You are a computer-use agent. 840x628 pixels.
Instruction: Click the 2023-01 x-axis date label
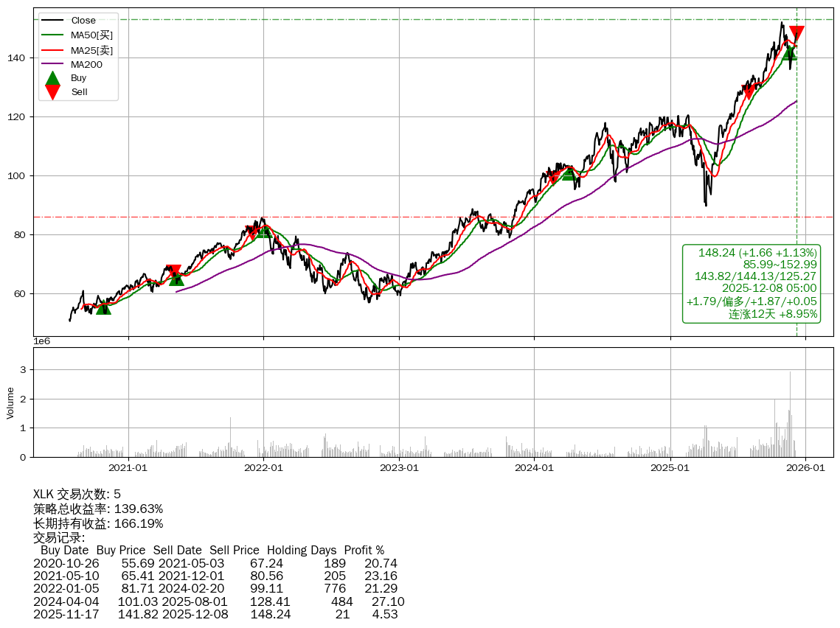399,467
